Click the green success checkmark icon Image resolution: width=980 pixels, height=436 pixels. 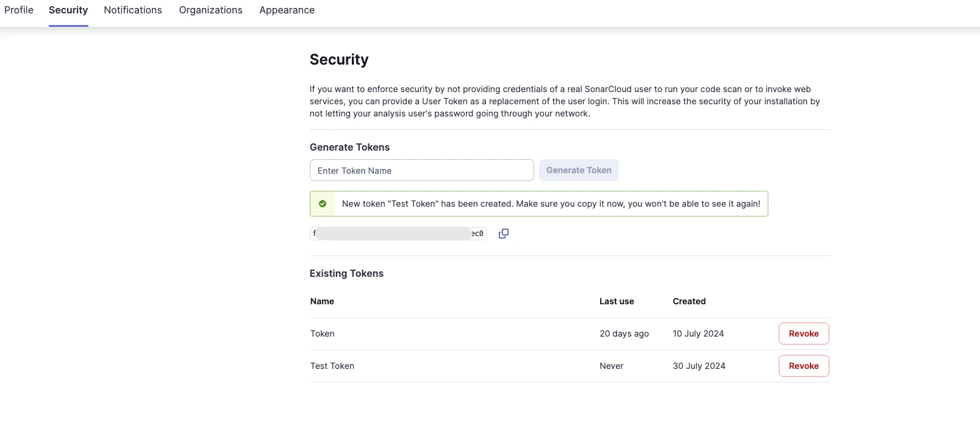pos(323,204)
